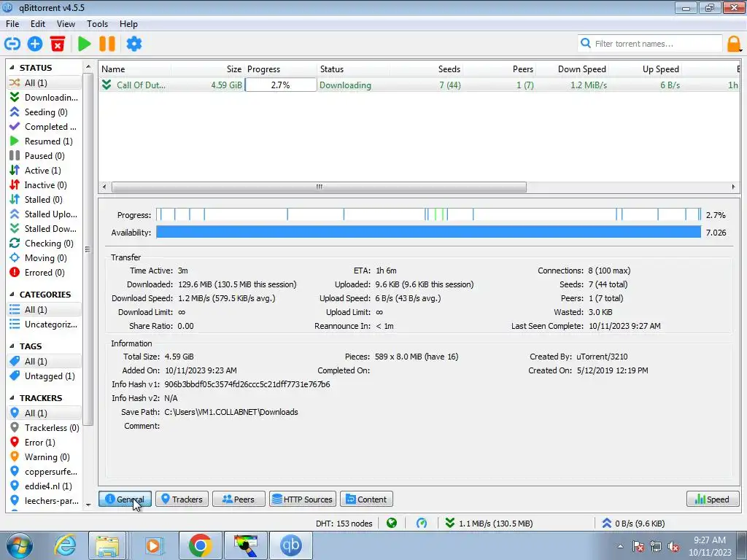Select the Errored (0) filter
The image size is (747, 560).
44,273
